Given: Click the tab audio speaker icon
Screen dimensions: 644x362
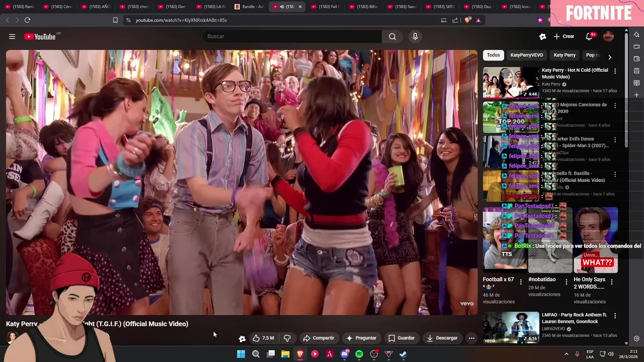Looking at the screenshot, I should [x=282, y=7].
